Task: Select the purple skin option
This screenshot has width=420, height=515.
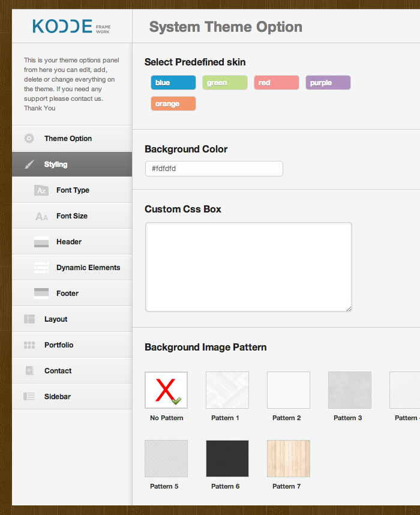Action: 328,83
